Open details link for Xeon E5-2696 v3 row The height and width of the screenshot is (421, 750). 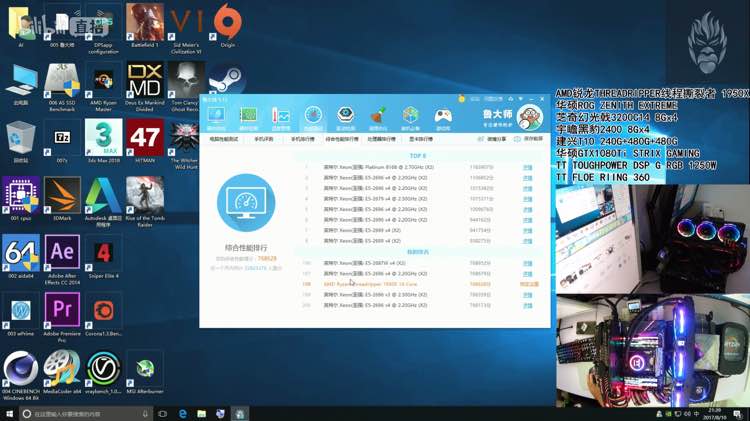point(527,295)
